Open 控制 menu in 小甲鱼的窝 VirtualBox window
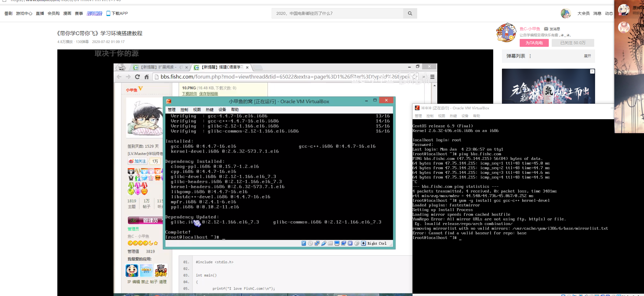 coord(184,110)
